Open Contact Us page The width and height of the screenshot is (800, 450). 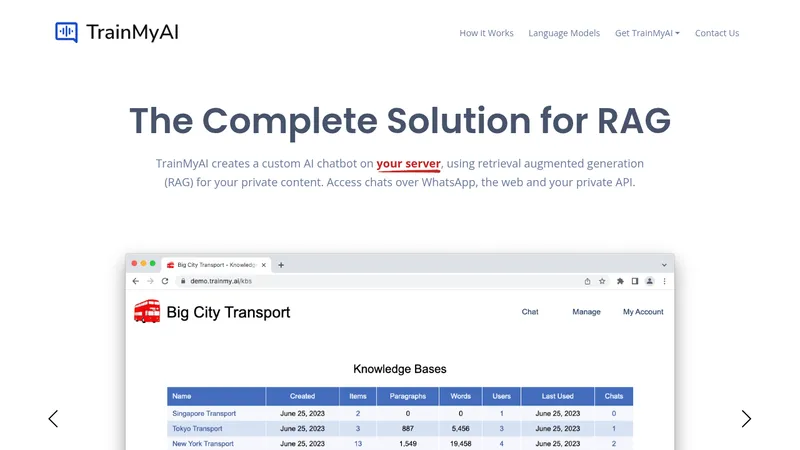pos(717,33)
